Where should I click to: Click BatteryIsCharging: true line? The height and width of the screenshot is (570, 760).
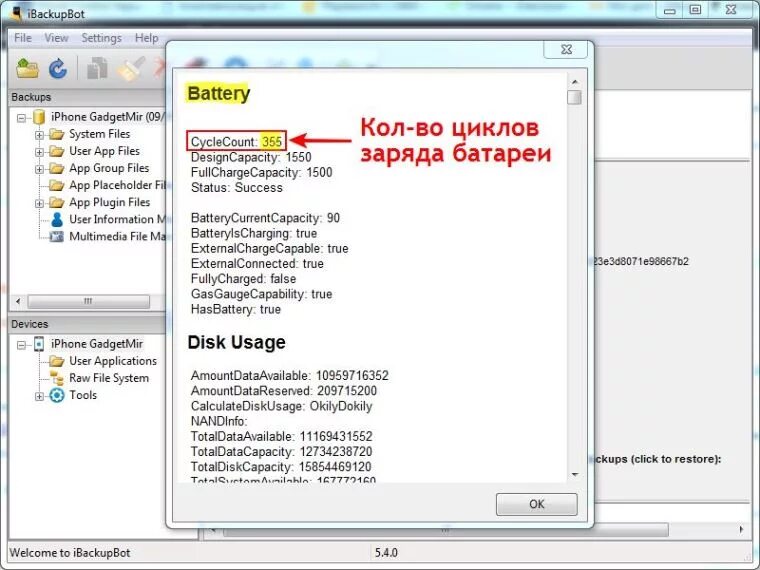click(254, 233)
